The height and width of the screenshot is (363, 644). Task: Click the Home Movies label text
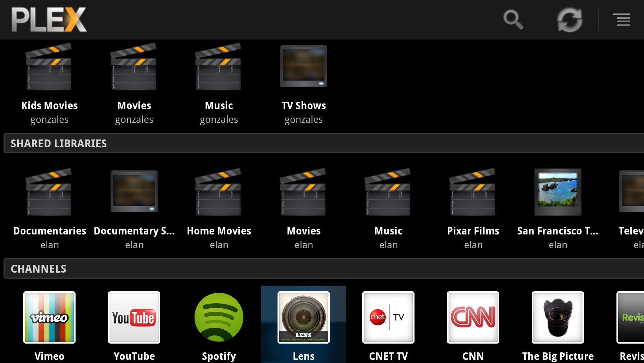pos(219,231)
